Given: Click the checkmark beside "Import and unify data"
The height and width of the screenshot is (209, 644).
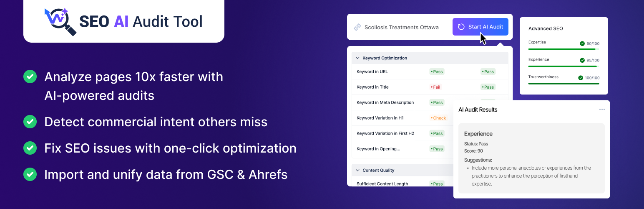Looking at the screenshot, I should point(30,174).
